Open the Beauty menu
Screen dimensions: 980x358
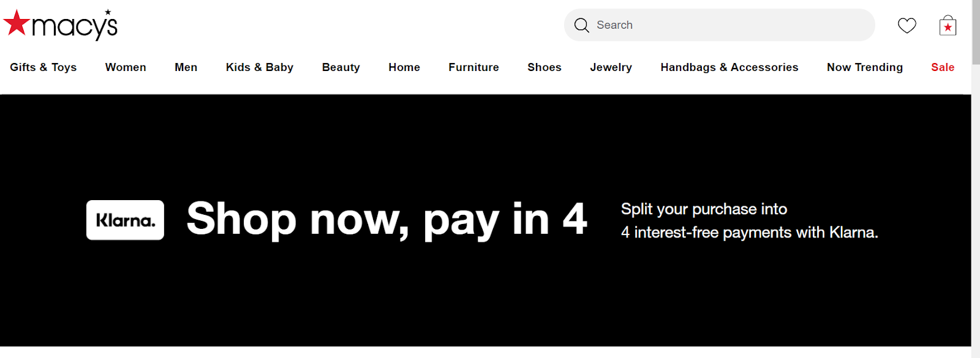click(341, 67)
